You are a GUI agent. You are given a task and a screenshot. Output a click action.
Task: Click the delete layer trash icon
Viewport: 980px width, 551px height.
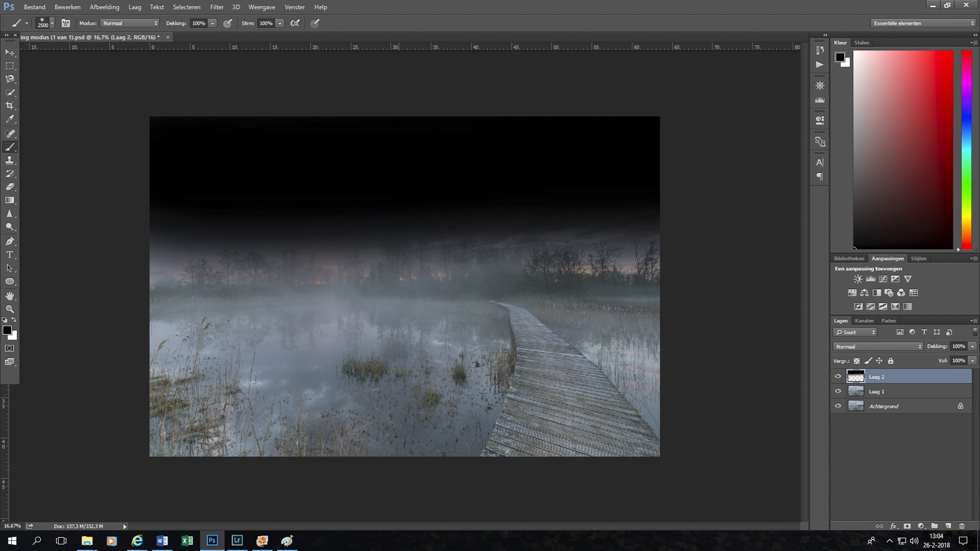click(962, 526)
